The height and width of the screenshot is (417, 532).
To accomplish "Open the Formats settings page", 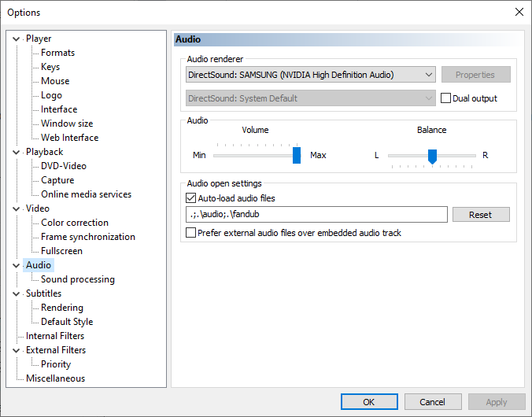I will click(x=57, y=53).
